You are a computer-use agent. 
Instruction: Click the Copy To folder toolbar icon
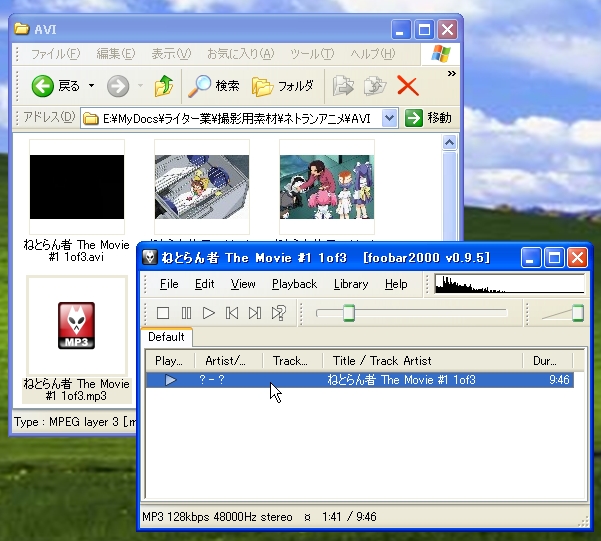[375, 86]
